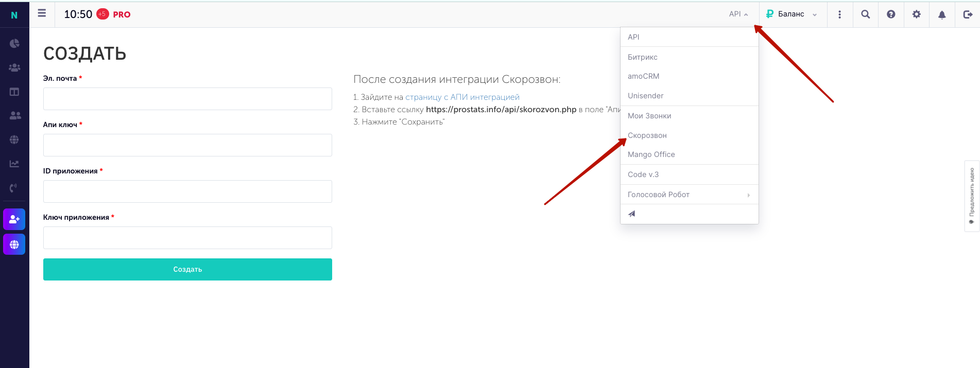Open страницу с АПИ интеграцией link

[x=462, y=97]
